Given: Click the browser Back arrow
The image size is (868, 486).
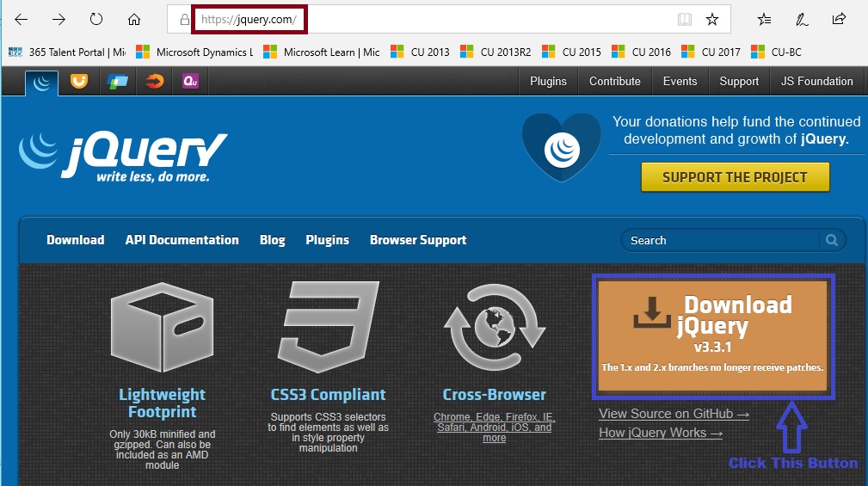Looking at the screenshot, I should 22,19.
